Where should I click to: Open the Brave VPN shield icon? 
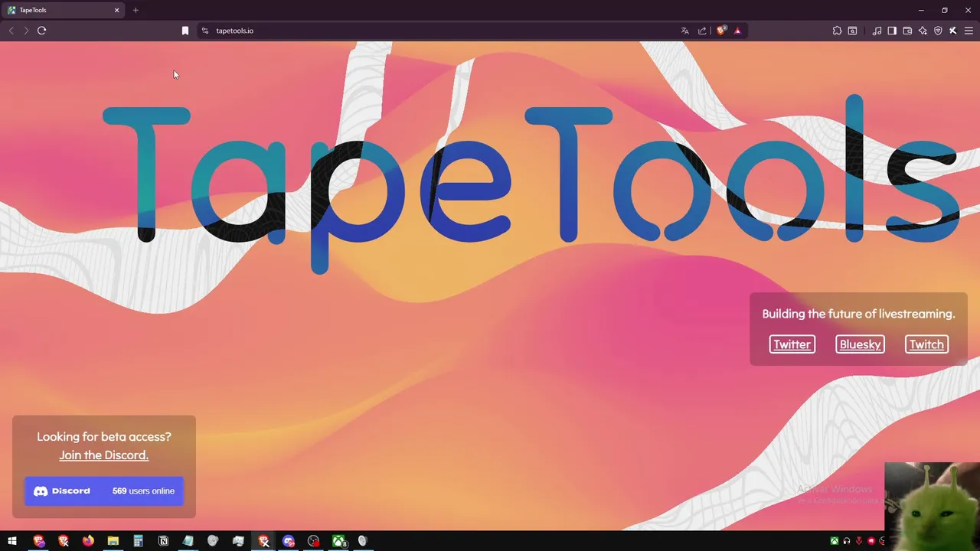pyautogui.click(x=938, y=31)
